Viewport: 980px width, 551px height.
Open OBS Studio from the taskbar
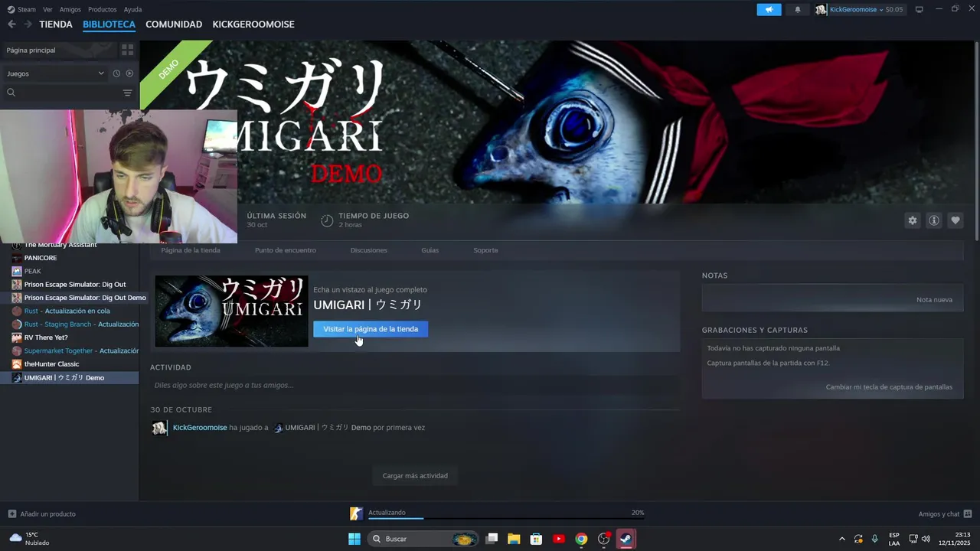[604, 539]
